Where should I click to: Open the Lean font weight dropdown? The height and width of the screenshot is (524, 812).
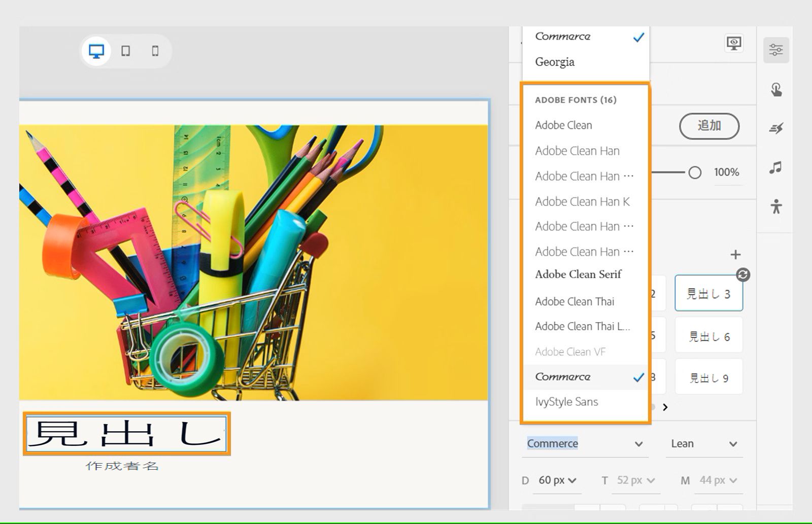(x=704, y=443)
